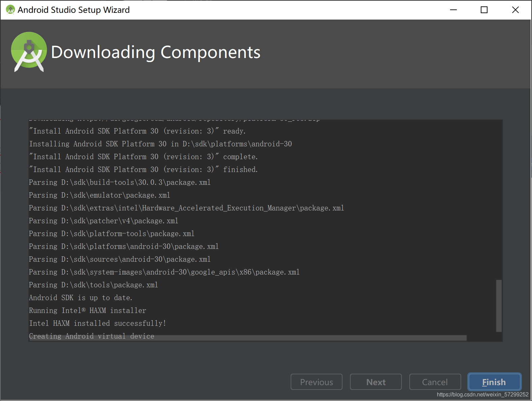Click the Parsing patcher\v4 package.xml line

[104, 221]
